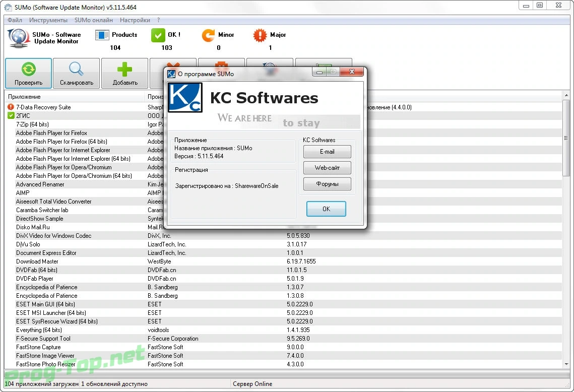Click red warning icon beside 7-Data Recovery Suite
This screenshot has height=392, width=574.
(11, 107)
